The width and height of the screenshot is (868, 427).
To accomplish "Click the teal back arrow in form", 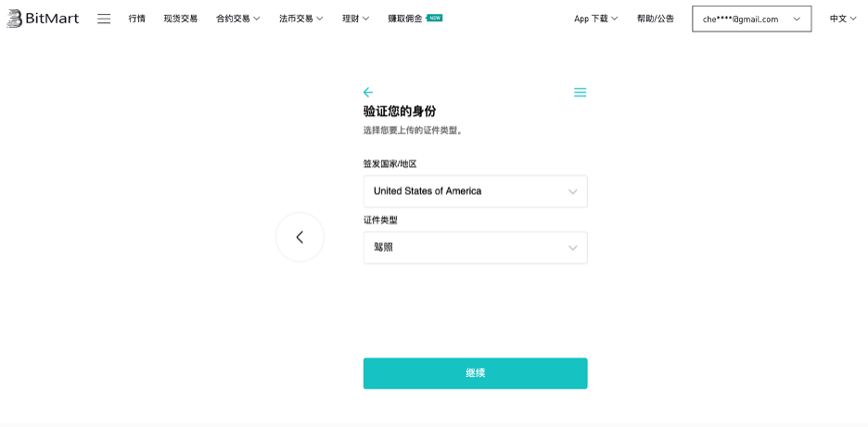I will 368,92.
